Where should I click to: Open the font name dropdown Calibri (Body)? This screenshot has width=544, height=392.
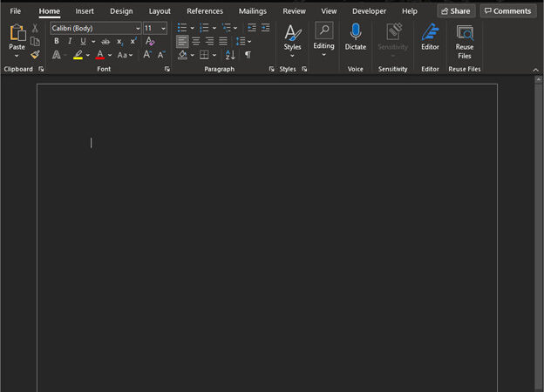click(x=94, y=28)
